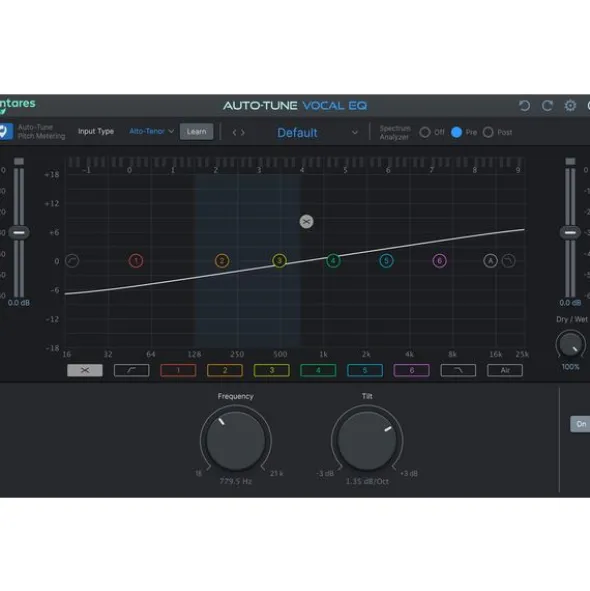590x591 pixels.
Task: Select the tilt filter band tab
Action: [x=85, y=371]
